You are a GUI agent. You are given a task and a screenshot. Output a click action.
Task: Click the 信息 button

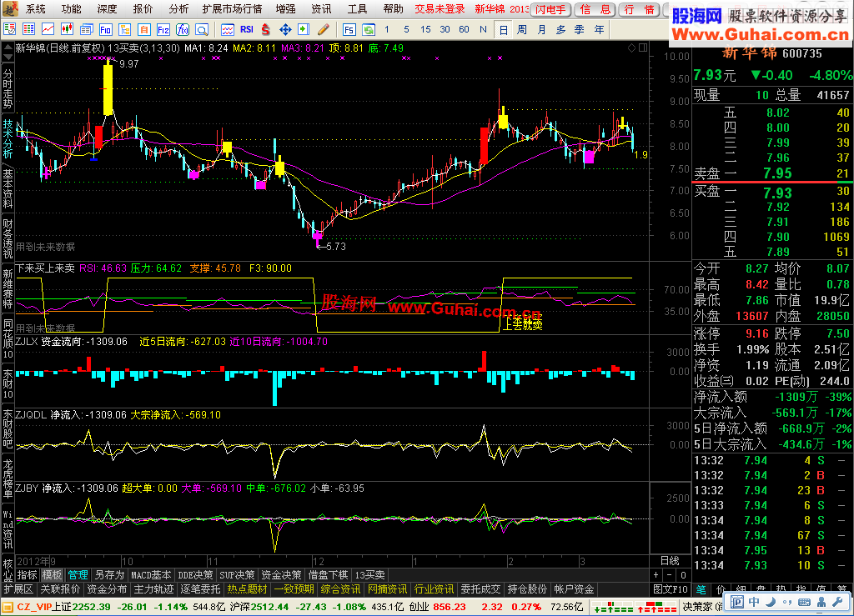[x=595, y=10]
